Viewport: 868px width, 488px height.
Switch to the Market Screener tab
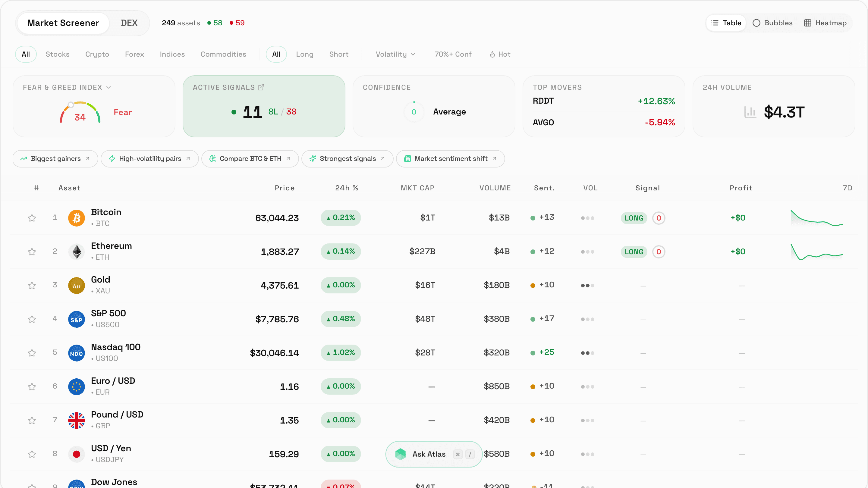63,23
